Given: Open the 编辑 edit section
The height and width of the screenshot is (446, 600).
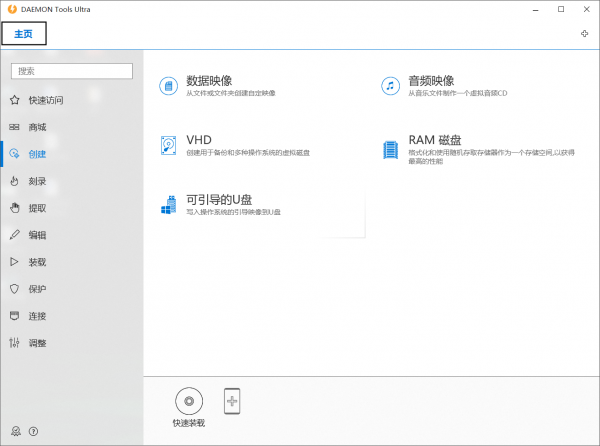Looking at the screenshot, I should pyautogui.click(x=38, y=235).
